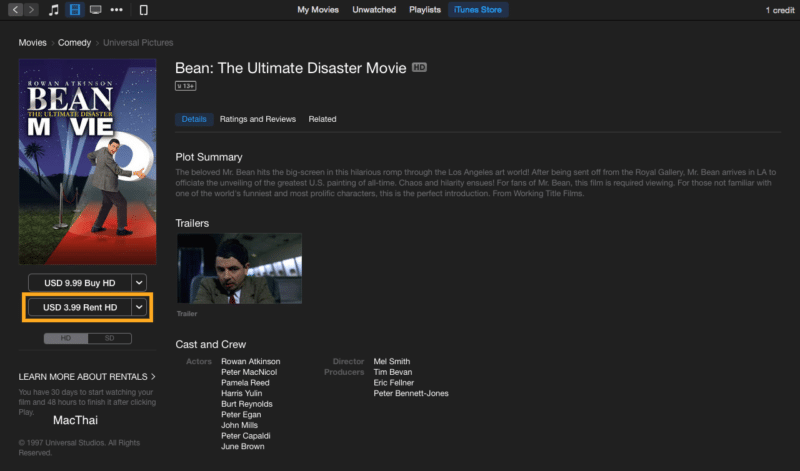
Task: Go forward with the right arrow button
Action: tap(31, 10)
